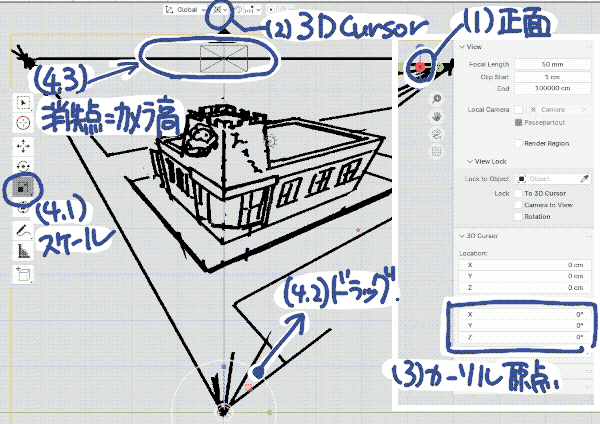
Task: Clear the Camera field with X
Action: tap(584, 110)
